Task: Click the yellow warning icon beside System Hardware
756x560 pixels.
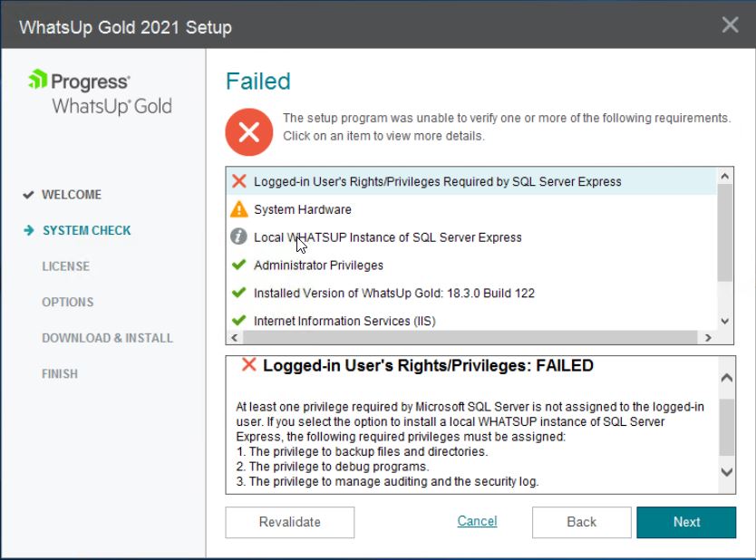Action: (239, 209)
